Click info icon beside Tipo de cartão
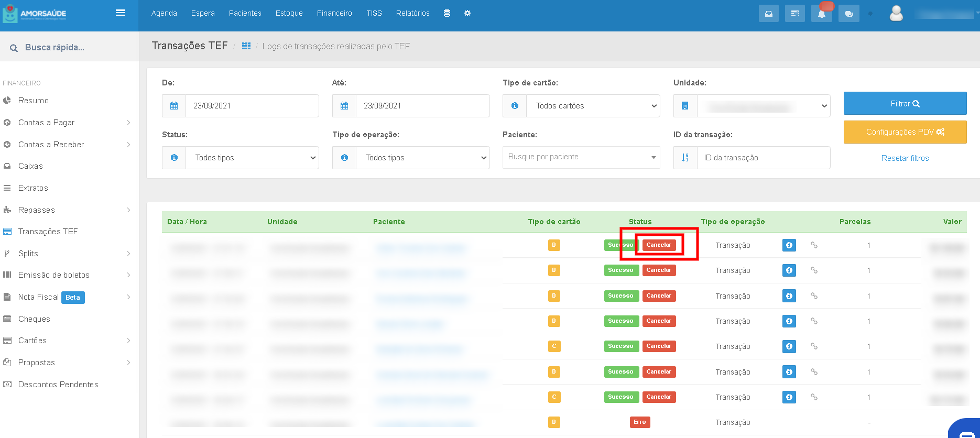This screenshot has width=980, height=438. pyautogui.click(x=515, y=106)
